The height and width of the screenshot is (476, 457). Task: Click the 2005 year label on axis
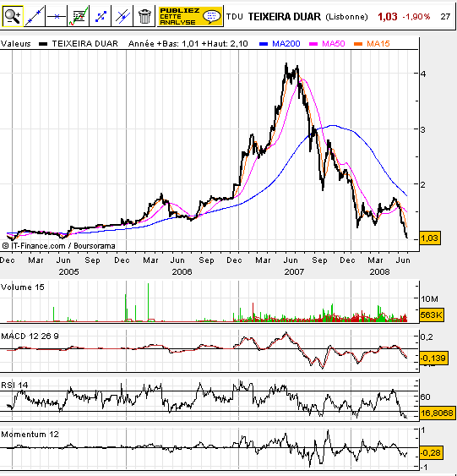tap(68, 272)
